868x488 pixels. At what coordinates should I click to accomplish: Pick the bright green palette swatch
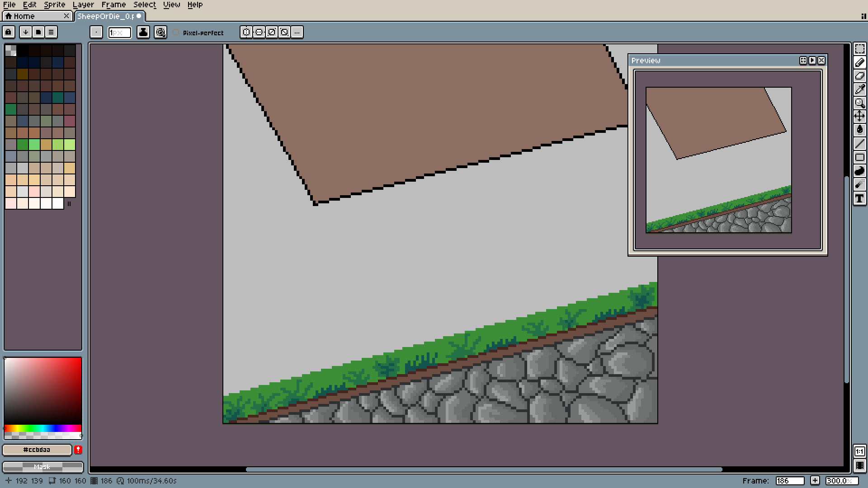tap(34, 145)
